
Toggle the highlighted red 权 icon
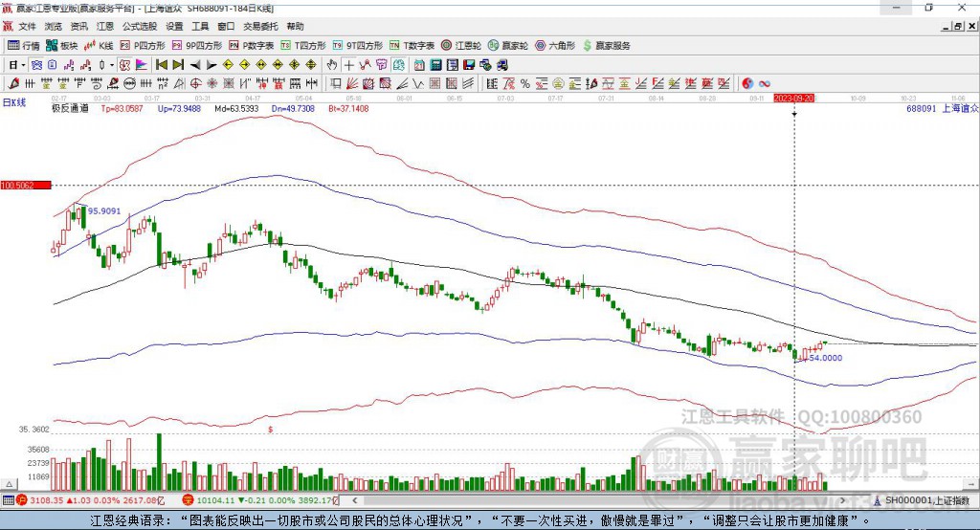pyautogui.click(x=124, y=65)
